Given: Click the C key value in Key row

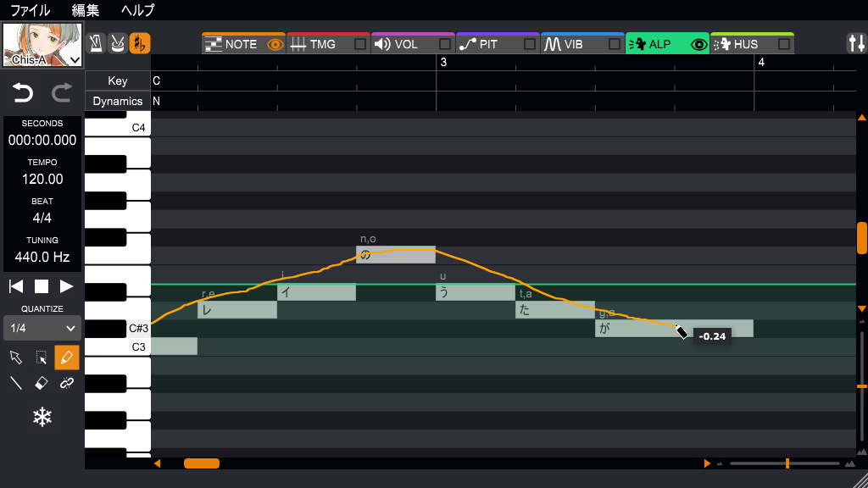Looking at the screenshot, I should [157, 80].
